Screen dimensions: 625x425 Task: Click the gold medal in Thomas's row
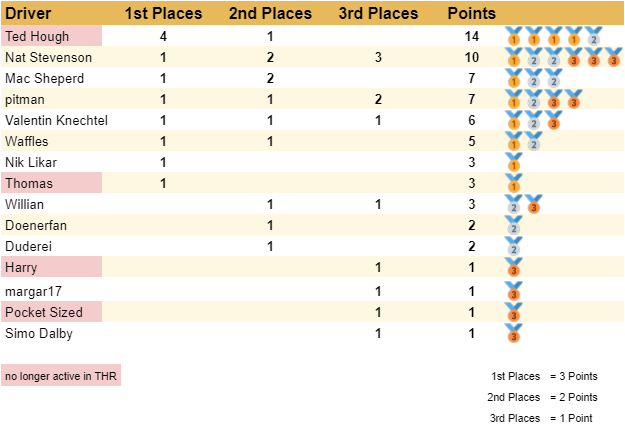514,183
